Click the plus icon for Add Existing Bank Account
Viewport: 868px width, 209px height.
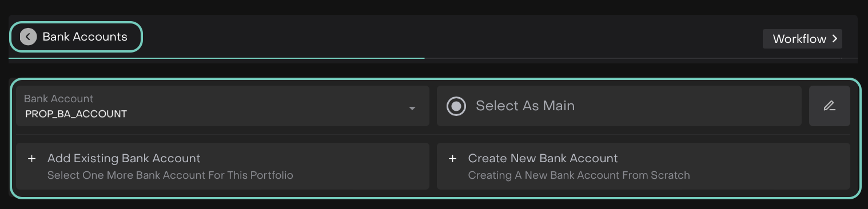[32, 158]
